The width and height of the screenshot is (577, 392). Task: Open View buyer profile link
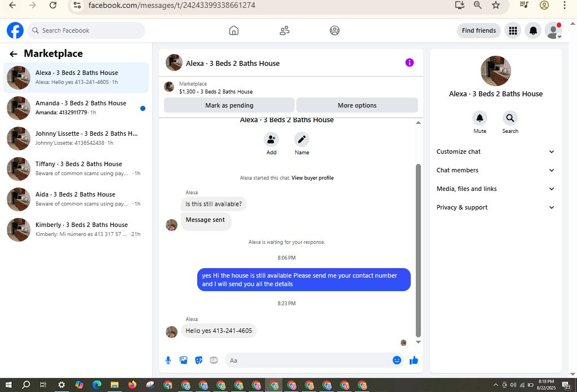312,177
